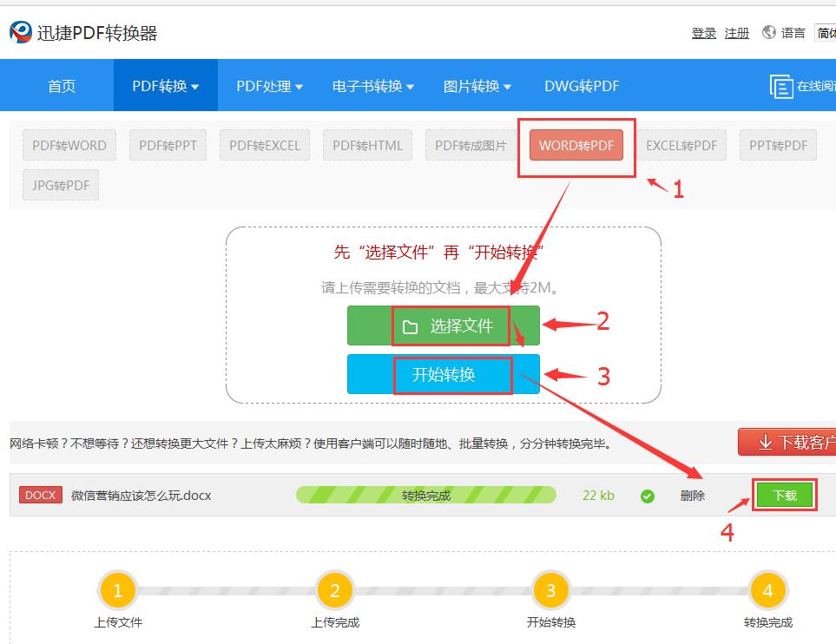Open the PDF转换 dropdown menu
The height and width of the screenshot is (644, 836).
coord(164,85)
